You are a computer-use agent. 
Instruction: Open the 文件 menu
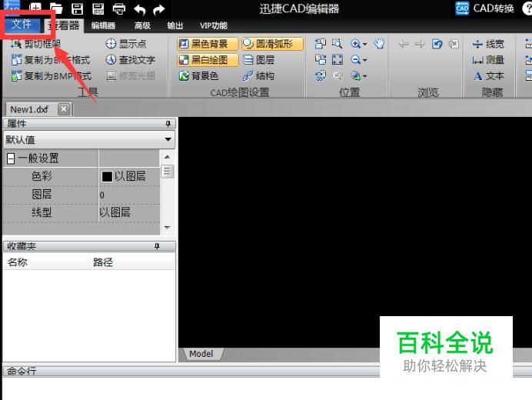point(22,25)
